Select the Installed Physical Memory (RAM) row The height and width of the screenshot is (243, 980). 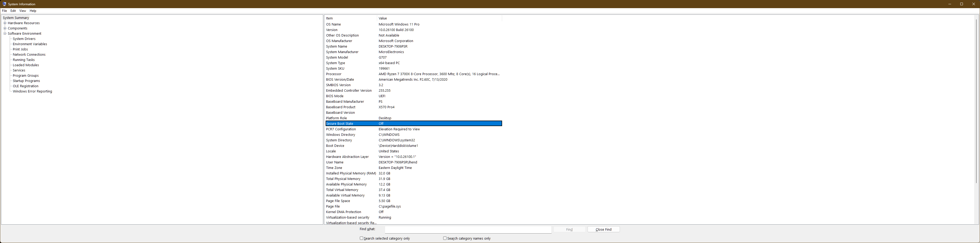(413, 174)
